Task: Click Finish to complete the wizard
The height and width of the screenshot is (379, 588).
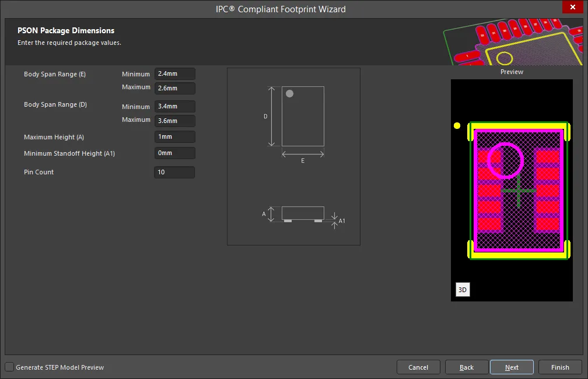Action: point(560,367)
